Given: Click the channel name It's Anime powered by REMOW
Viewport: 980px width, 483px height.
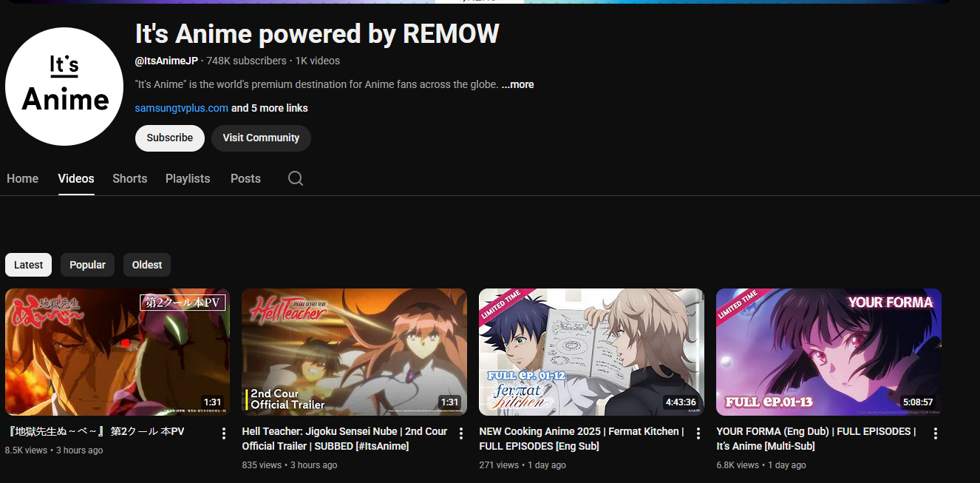Looking at the screenshot, I should 317,33.
